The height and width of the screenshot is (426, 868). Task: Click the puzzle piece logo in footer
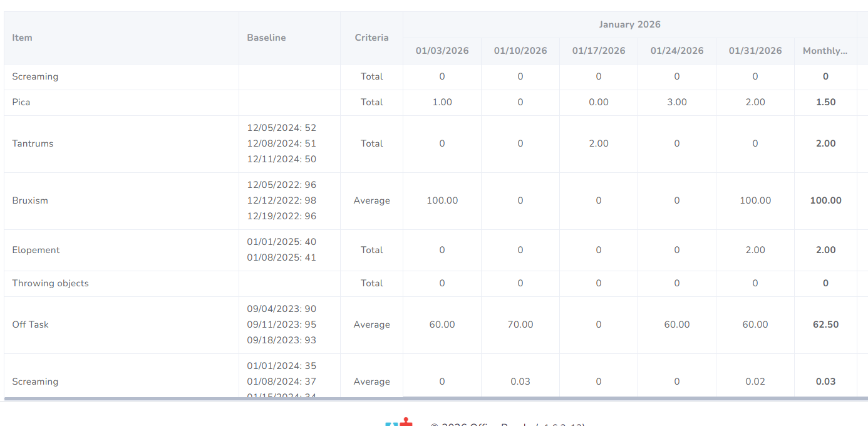coord(400,422)
